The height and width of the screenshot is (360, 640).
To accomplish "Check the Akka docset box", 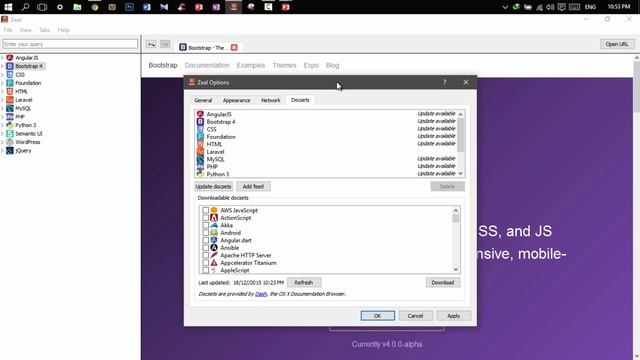I will tap(206, 225).
